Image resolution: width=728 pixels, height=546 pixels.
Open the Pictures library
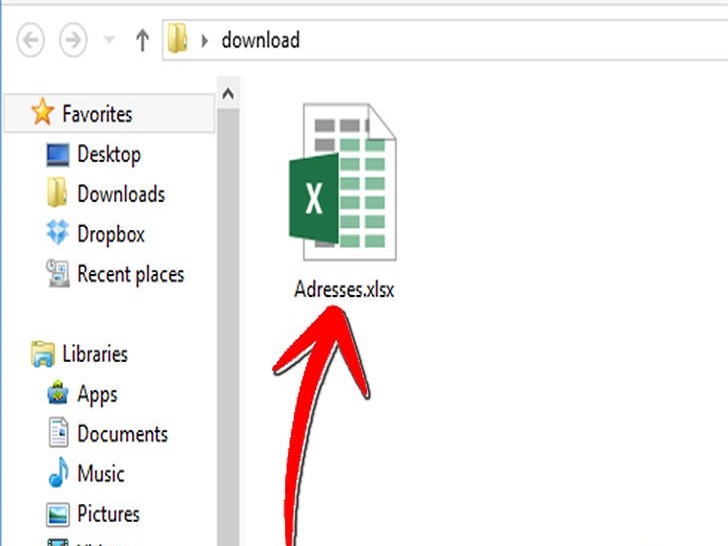(x=108, y=514)
